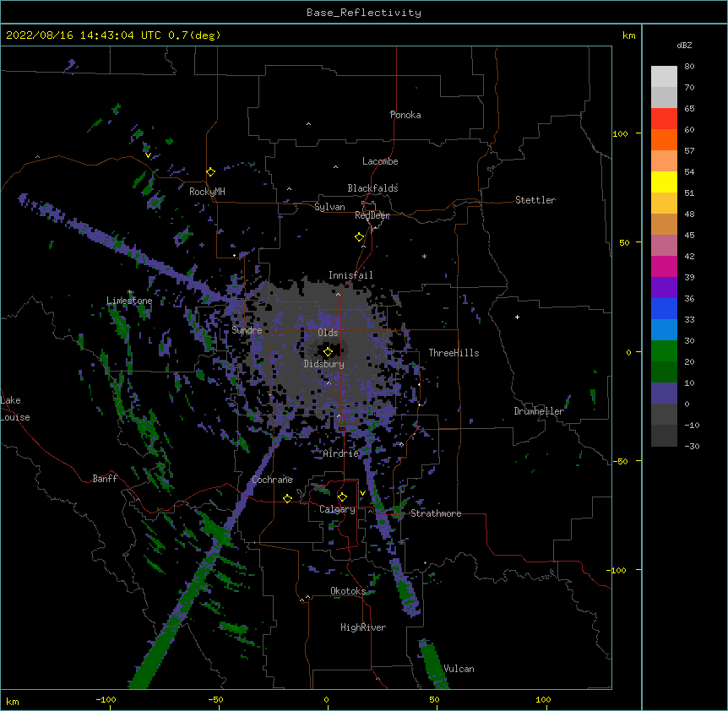
Task: Click the yellow radar-site diamond between Olds and Didsbury
Action: [328, 351]
